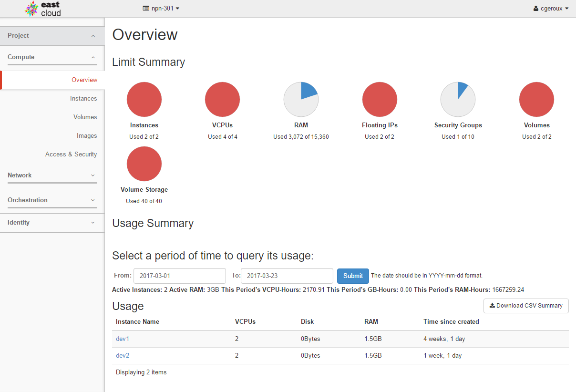Click the Volume Storage pie chart

coord(144,164)
